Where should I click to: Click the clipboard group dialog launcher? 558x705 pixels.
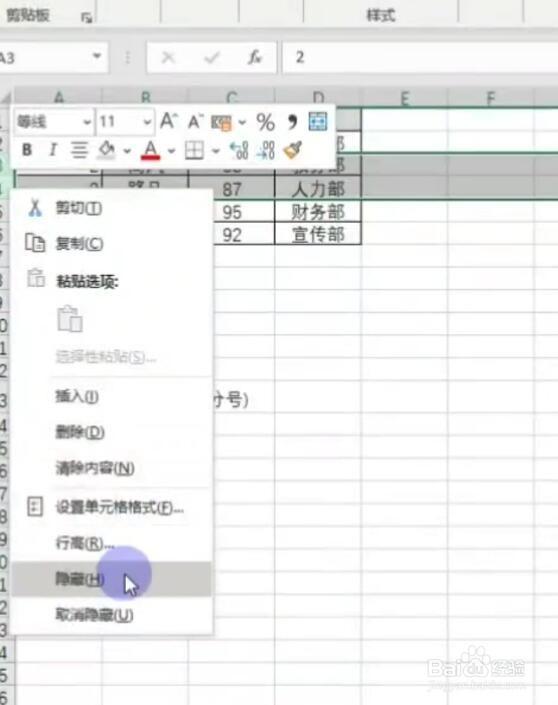[86, 18]
